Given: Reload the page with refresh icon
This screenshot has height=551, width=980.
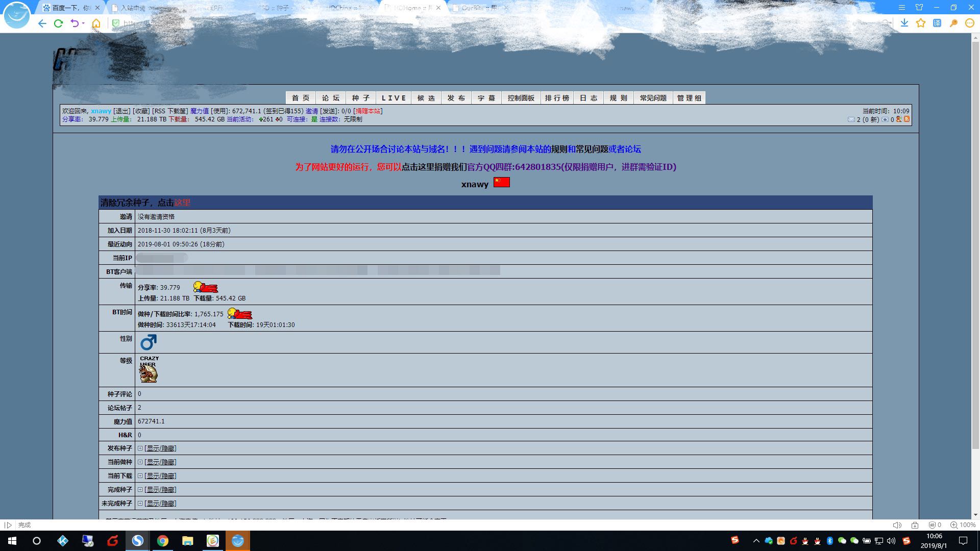Looking at the screenshot, I should click(58, 23).
